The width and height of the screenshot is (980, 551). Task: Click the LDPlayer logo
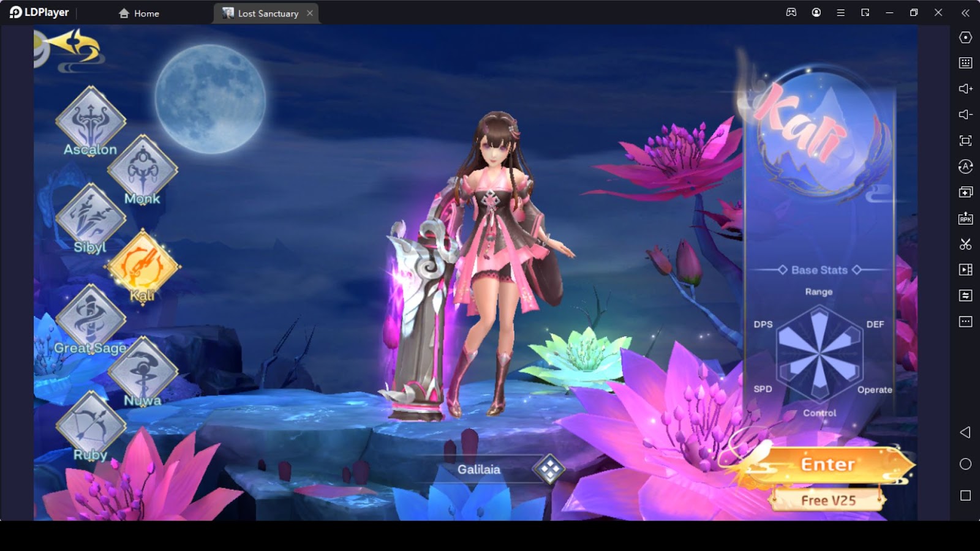39,12
